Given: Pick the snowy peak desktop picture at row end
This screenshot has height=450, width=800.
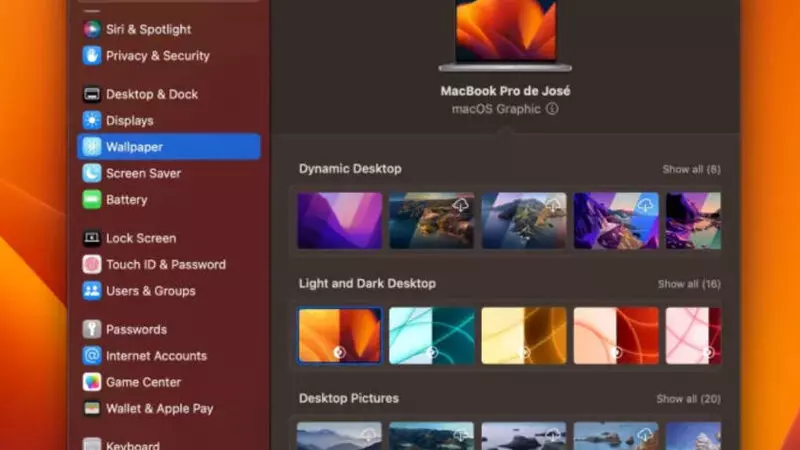Looking at the screenshot, I should tap(693, 436).
